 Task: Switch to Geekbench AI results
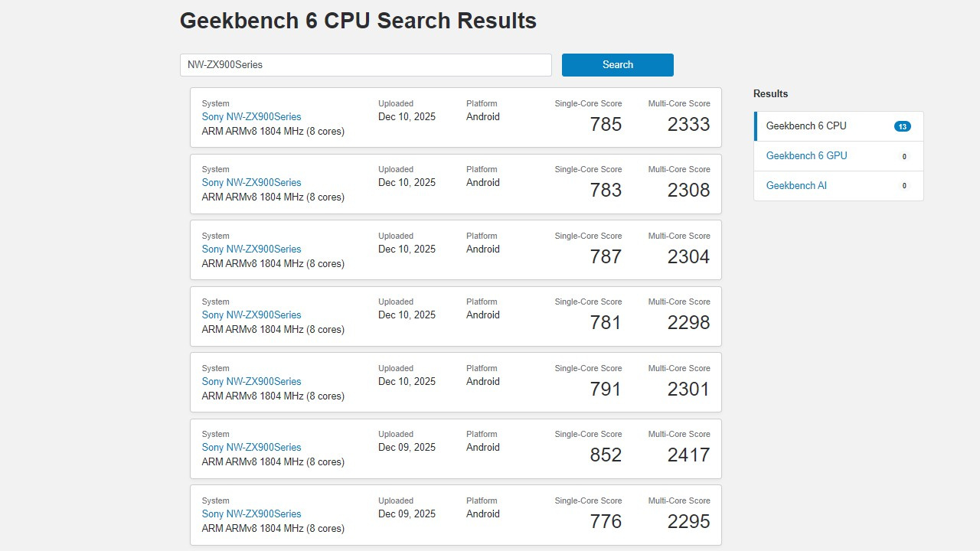[796, 185]
